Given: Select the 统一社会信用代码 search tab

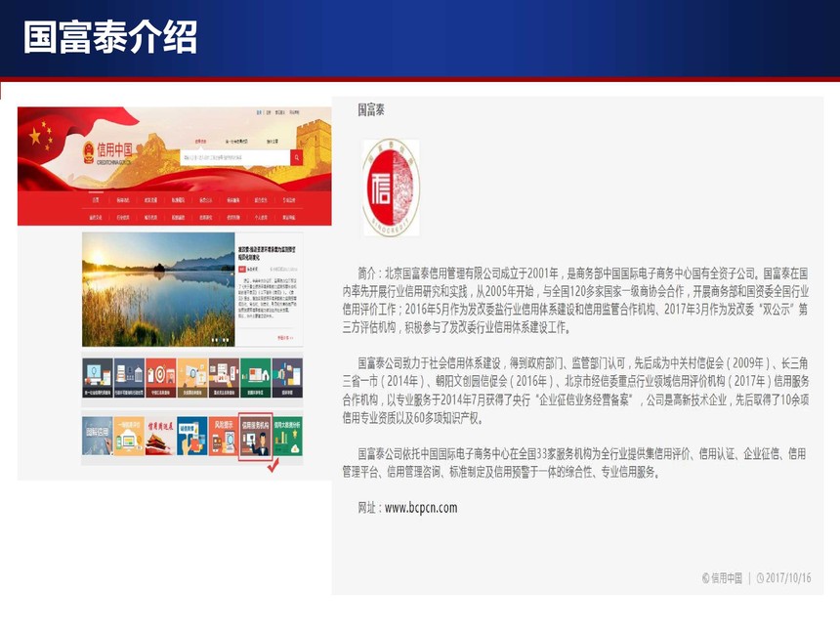Looking at the screenshot, I should (236, 142).
